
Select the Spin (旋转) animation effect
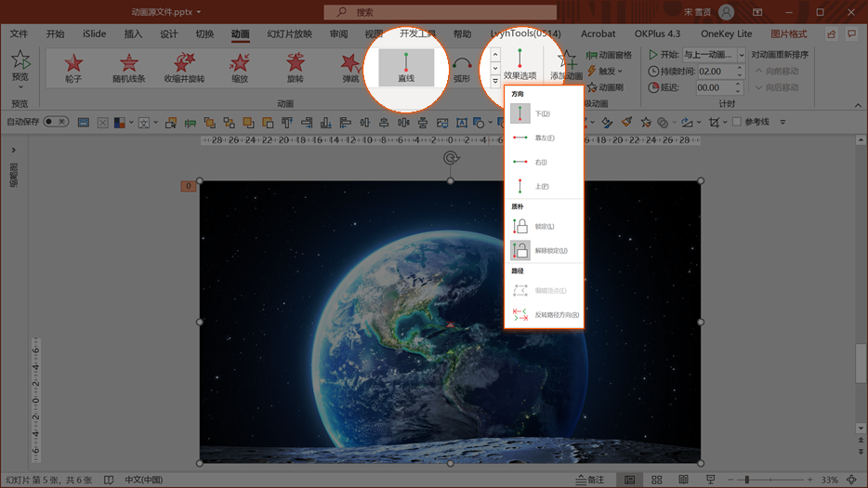[295, 68]
